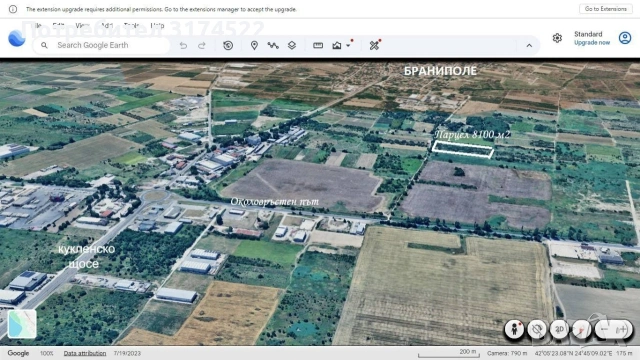Click the compass to reset north

(x=582, y=329)
